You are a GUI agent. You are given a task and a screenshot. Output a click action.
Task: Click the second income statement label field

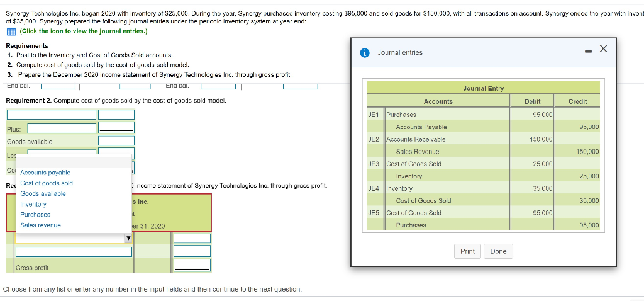(x=74, y=252)
